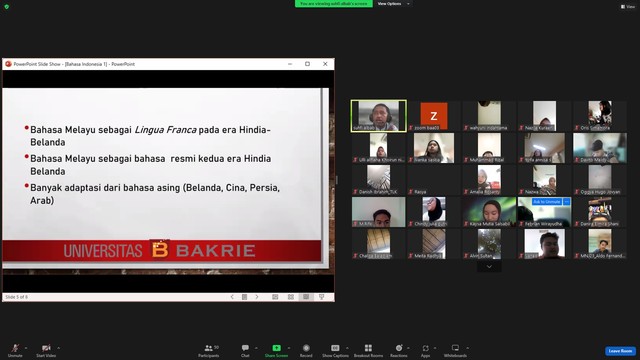Open the Participants panel
The image size is (640, 360).
[209, 350]
